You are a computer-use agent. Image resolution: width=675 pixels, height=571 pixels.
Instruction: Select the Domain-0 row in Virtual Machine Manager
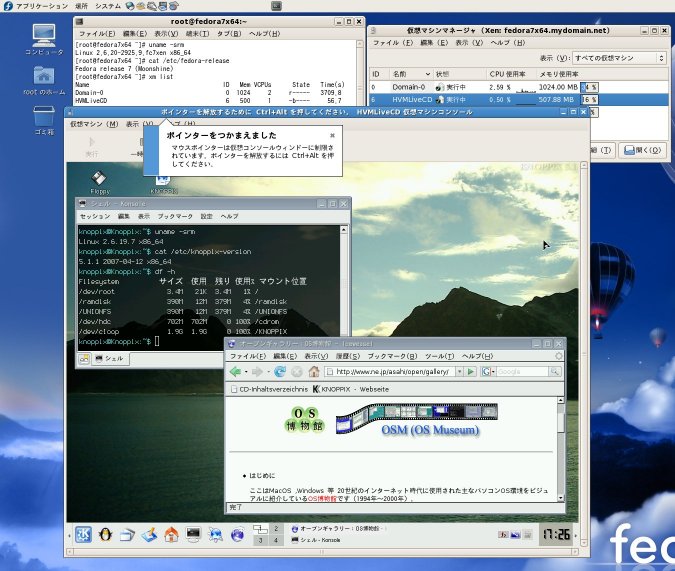click(518, 87)
